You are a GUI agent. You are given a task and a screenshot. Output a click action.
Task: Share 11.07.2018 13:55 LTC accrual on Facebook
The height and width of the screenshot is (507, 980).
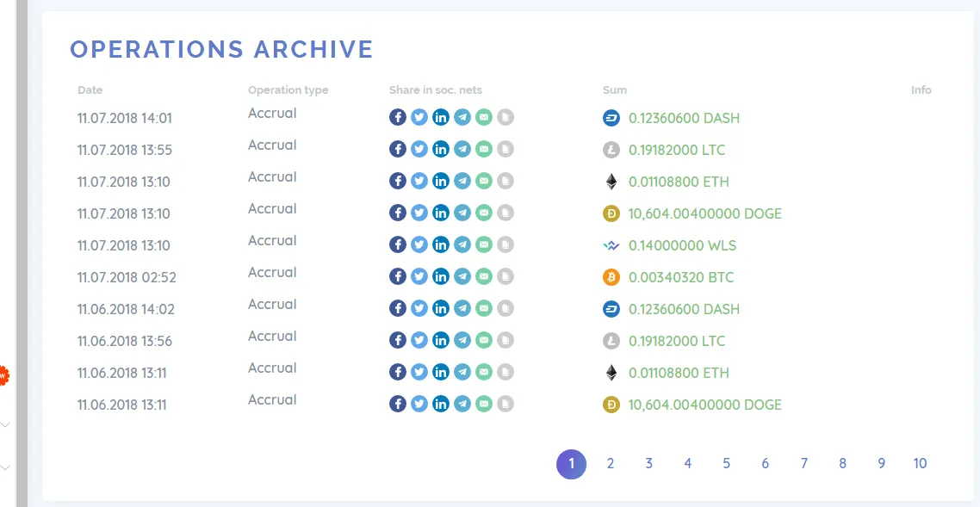pos(398,149)
